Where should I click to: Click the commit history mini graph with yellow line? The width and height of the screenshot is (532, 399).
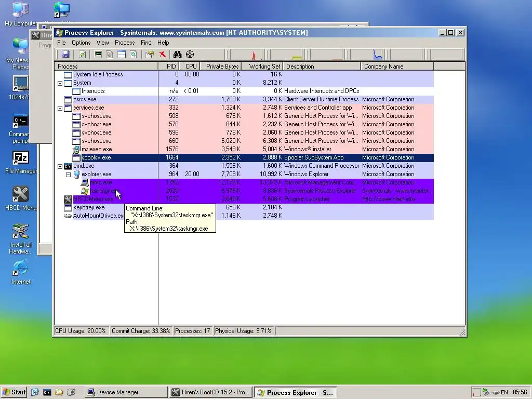point(286,55)
